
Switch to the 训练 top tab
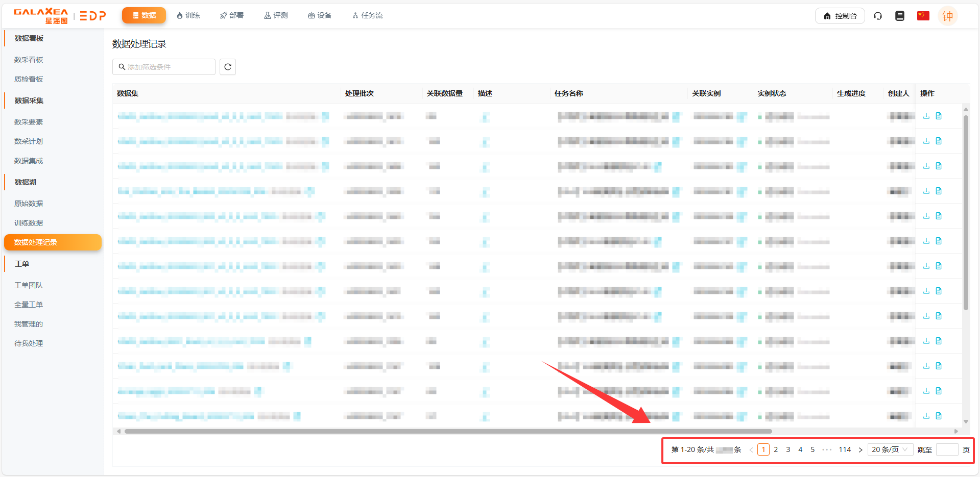[188, 16]
